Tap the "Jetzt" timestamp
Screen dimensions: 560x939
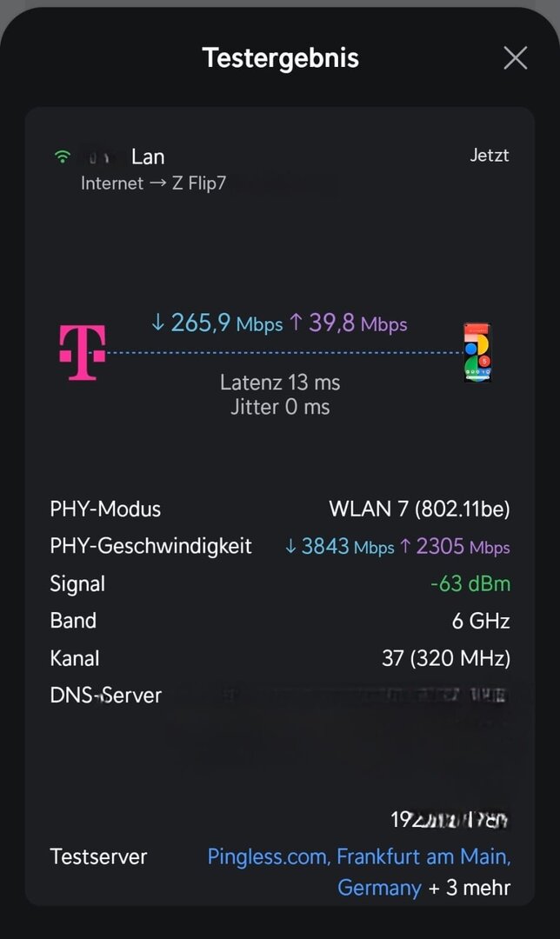489,156
